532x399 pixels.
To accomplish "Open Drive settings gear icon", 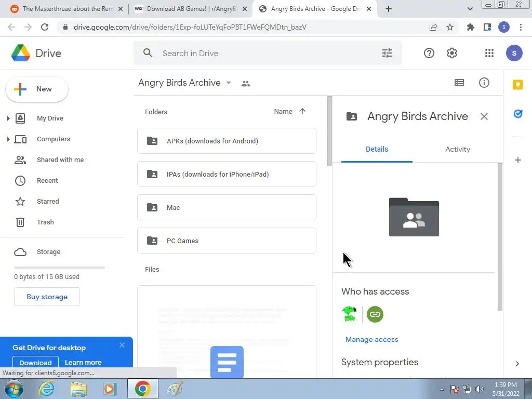I will (451, 53).
